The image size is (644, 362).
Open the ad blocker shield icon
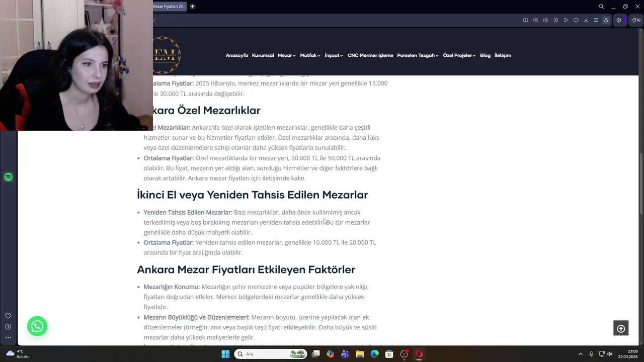click(556, 20)
